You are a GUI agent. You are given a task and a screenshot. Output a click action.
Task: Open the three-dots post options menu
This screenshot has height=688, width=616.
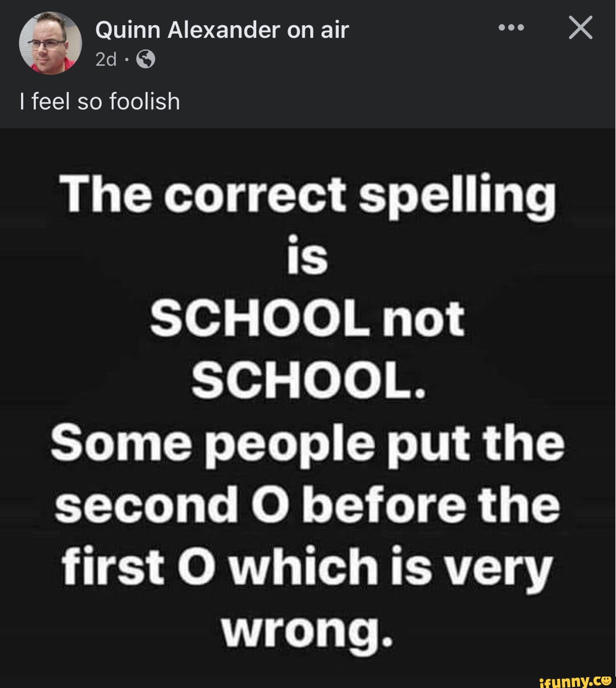click(510, 28)
